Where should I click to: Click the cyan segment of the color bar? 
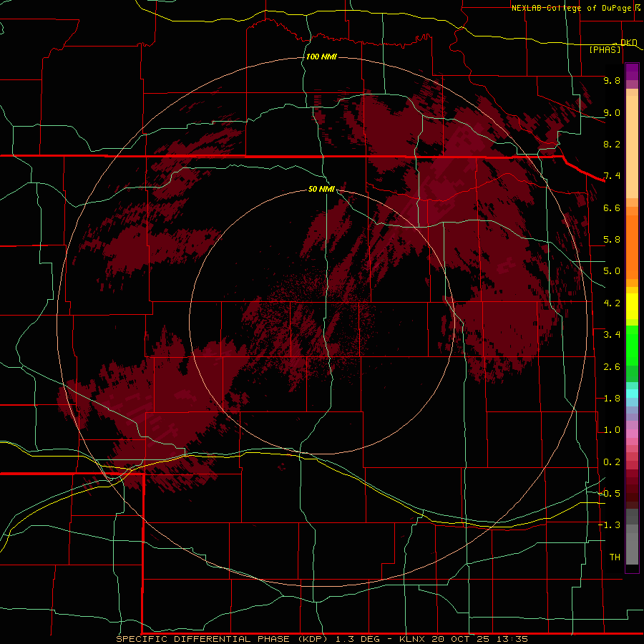click(632, 394)
